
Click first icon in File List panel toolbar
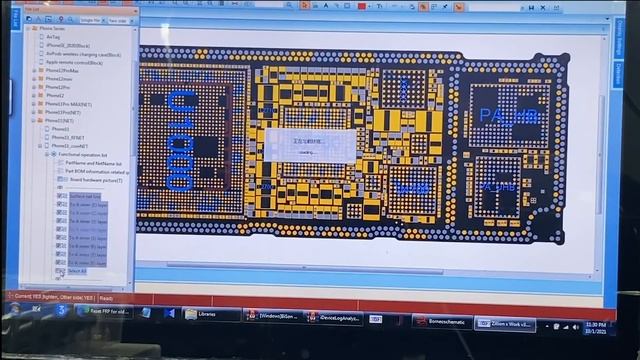point(29,18)
